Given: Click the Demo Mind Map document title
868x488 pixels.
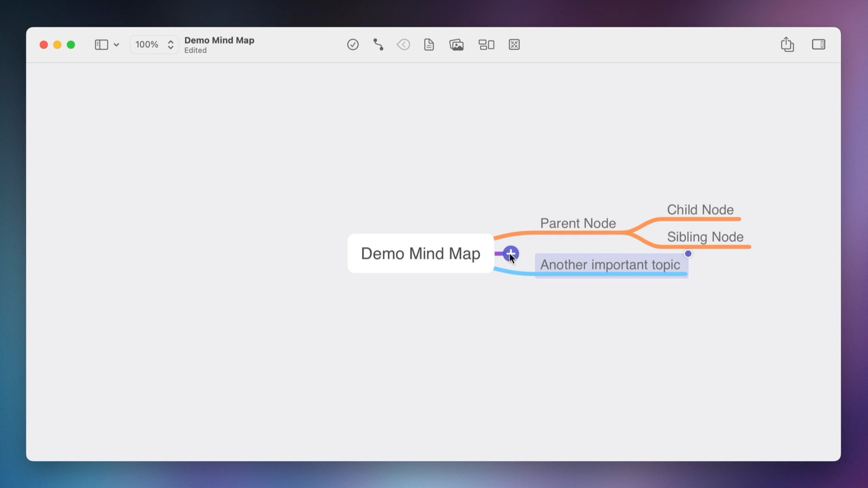Looking at the screenshot, I should pos(219,40).
